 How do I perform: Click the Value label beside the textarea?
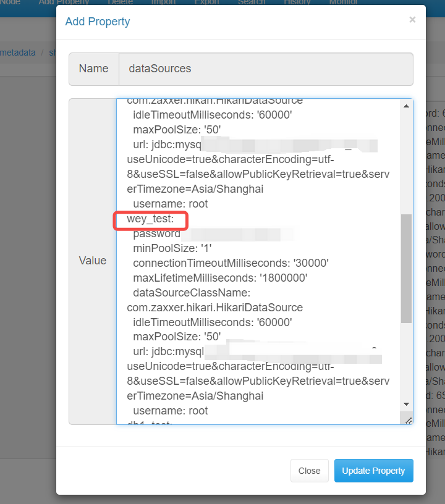click(x=93, y=261)
